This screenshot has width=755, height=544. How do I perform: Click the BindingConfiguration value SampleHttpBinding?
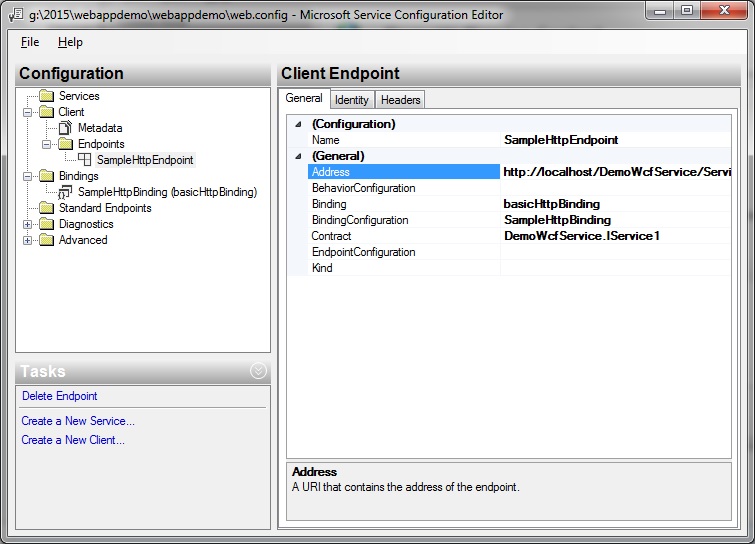click(x=616, y=220)
